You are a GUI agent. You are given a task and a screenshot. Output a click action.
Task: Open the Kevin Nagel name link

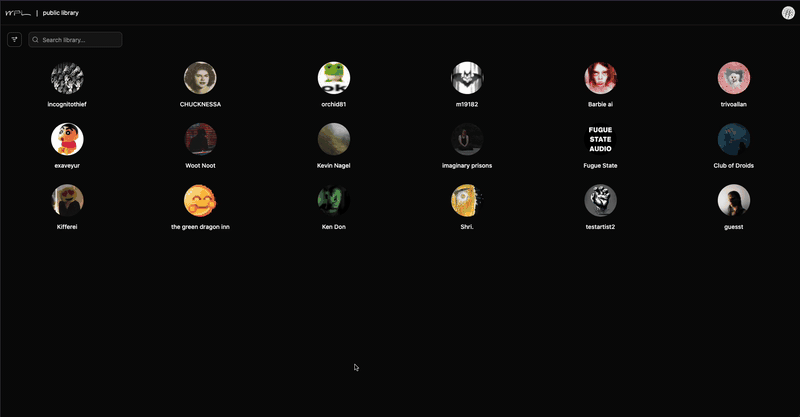pyautogui.click(x=334, y=165)
